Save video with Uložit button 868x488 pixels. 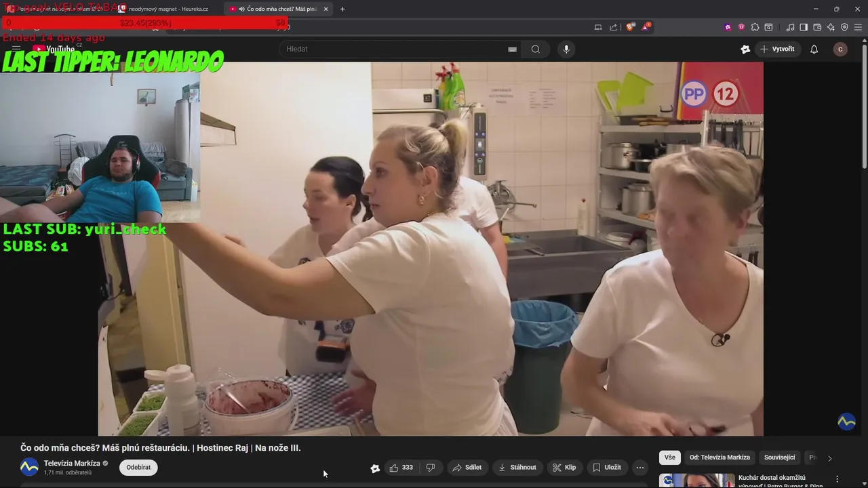[x=607, y=468]
